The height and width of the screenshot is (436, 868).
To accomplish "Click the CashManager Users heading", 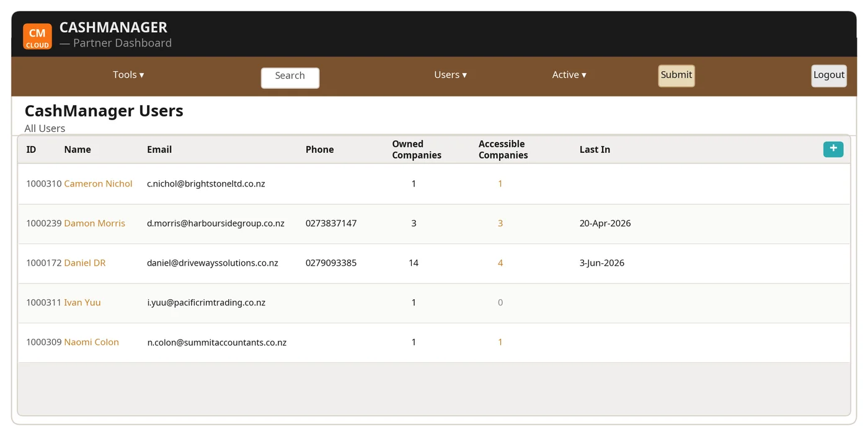I will point(104,111).
